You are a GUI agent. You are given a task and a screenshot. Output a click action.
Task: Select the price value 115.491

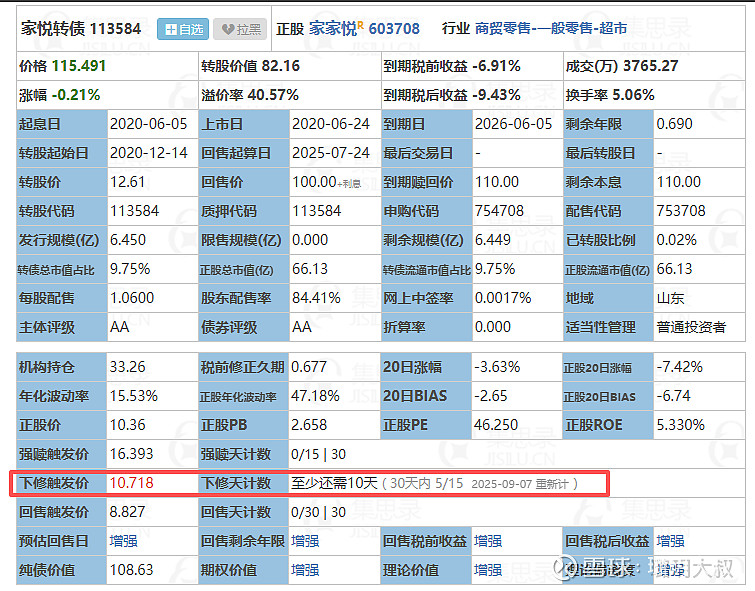tap(78, 66)
